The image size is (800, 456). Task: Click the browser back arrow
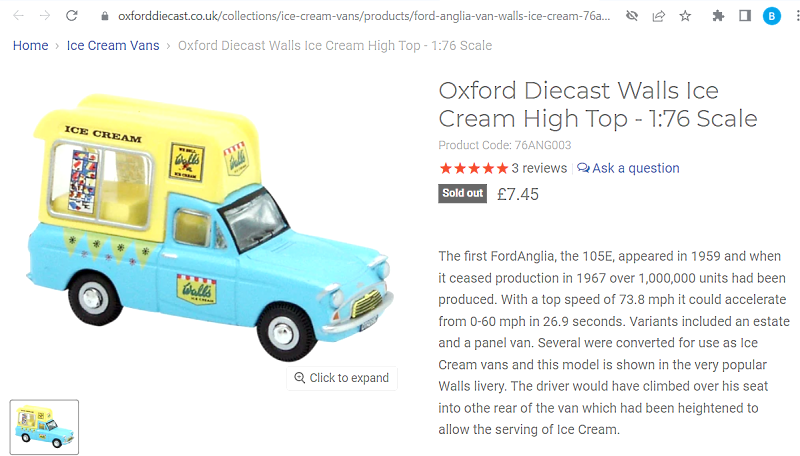point(18,16)
